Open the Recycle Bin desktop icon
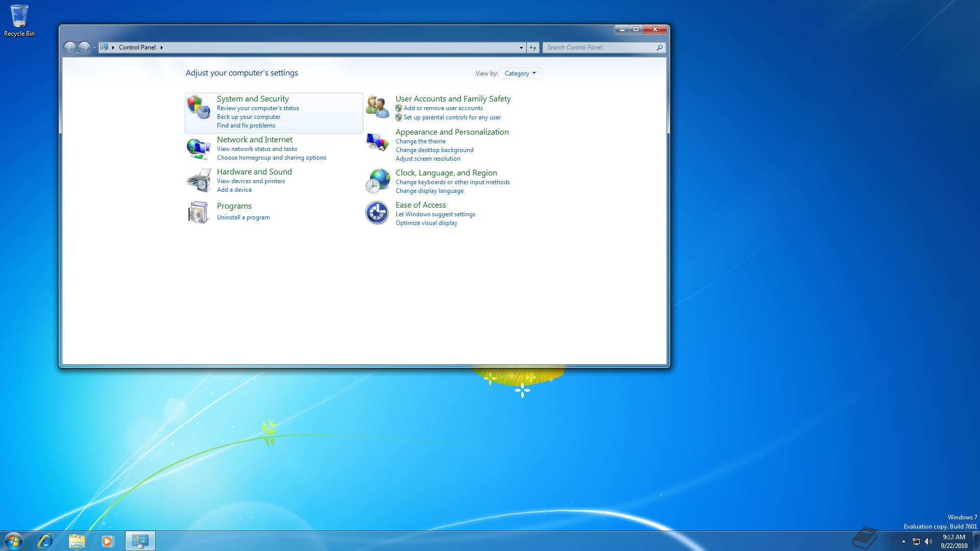Screen dimensions: 980x551 19,21
